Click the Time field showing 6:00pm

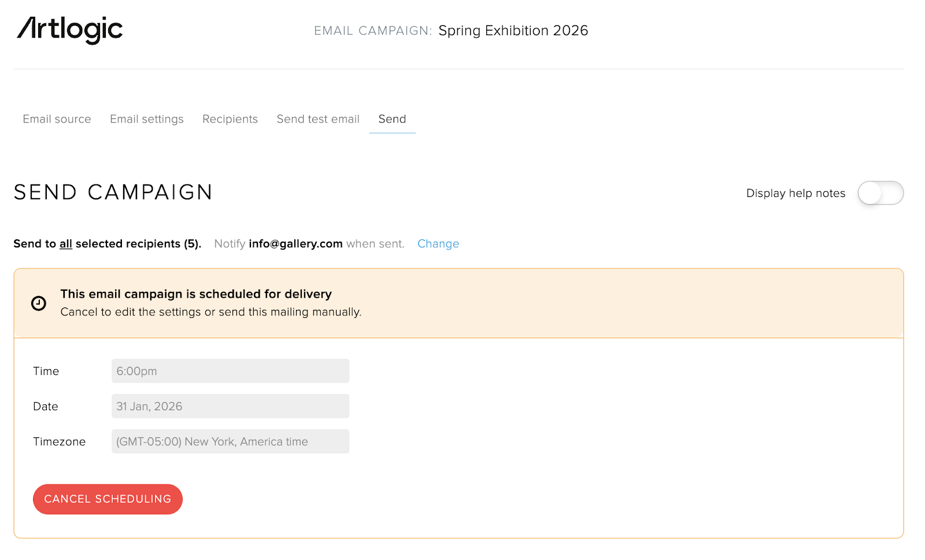pos(230,371)
